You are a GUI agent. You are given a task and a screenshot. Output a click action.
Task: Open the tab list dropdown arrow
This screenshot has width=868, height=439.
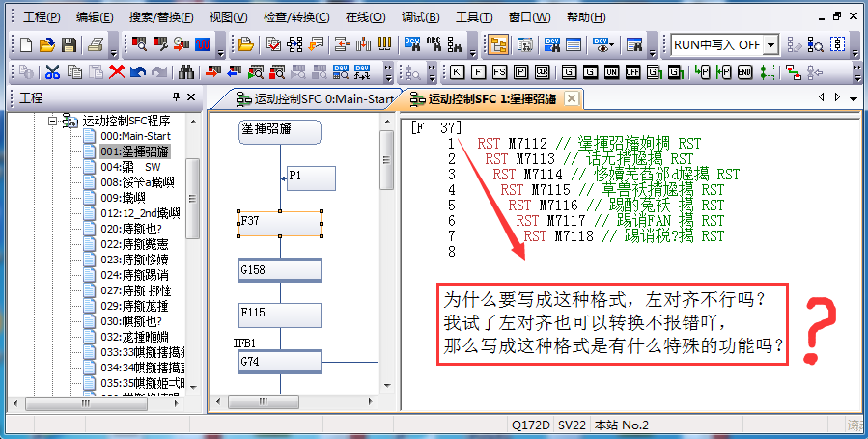point(853,97)
